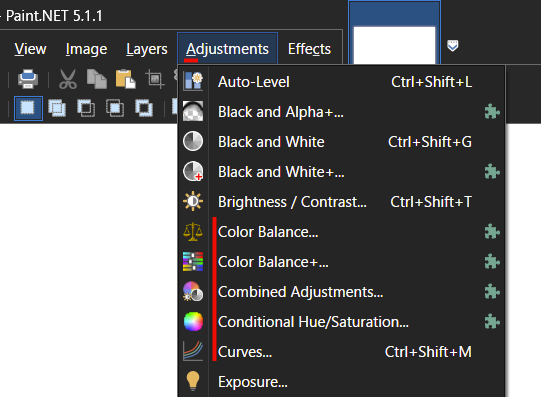Viewport: 541px width, 397px height.
Task: Open Curves... adjustment
Action: pos(342,352)
